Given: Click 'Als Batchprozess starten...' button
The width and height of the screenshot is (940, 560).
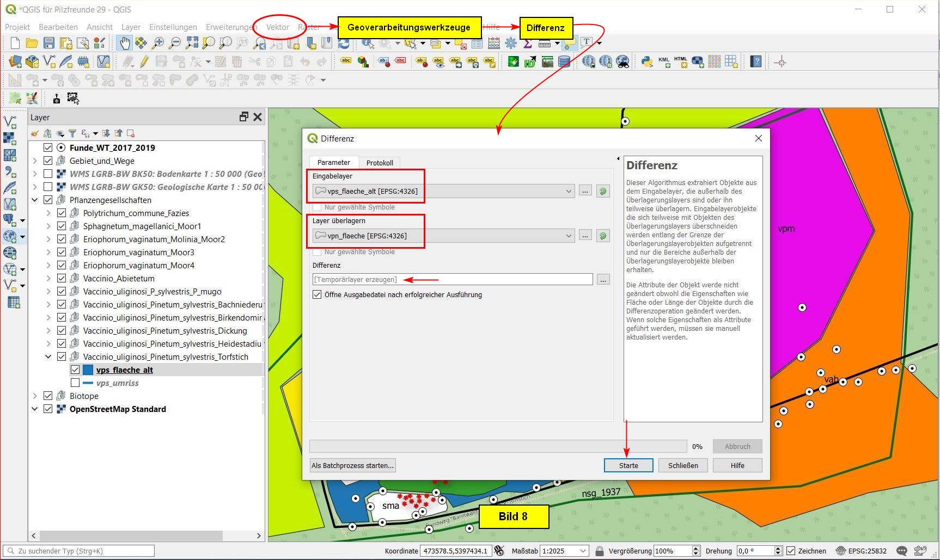Looking at the screenshot, I should [x=352, y=465].
